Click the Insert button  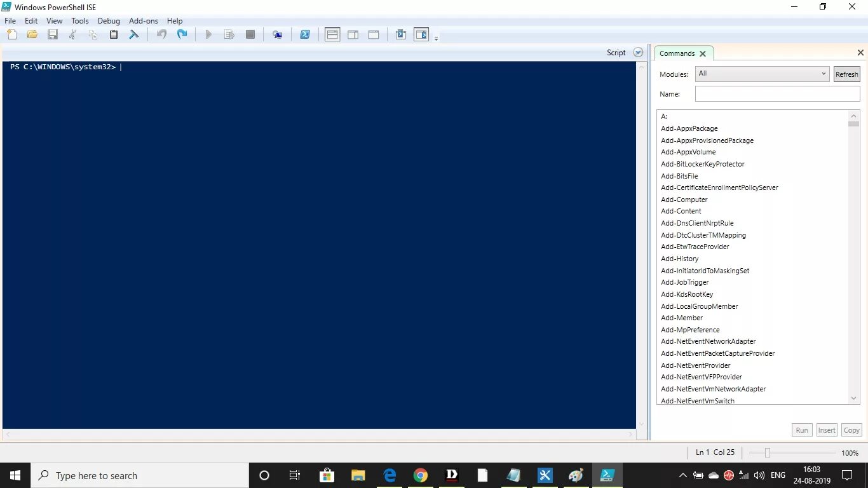pyautogui.click(x=827, y=430)
